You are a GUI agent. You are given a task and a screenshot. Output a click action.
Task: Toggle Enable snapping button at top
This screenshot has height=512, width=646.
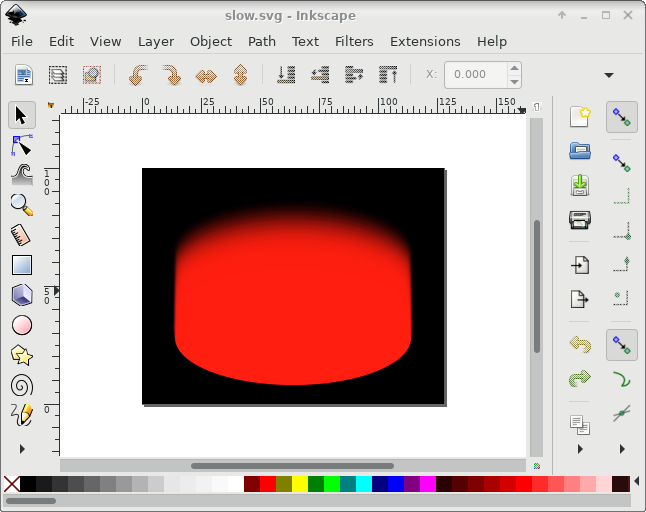(622, 117)
